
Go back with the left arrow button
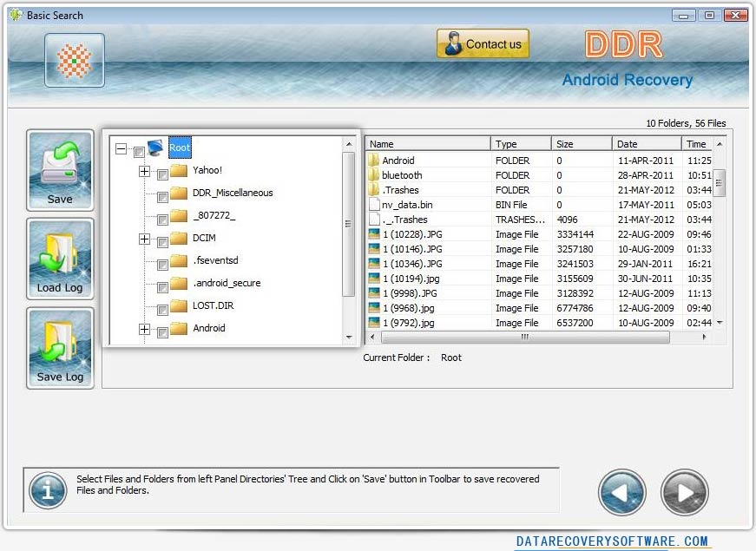(622, 492)
